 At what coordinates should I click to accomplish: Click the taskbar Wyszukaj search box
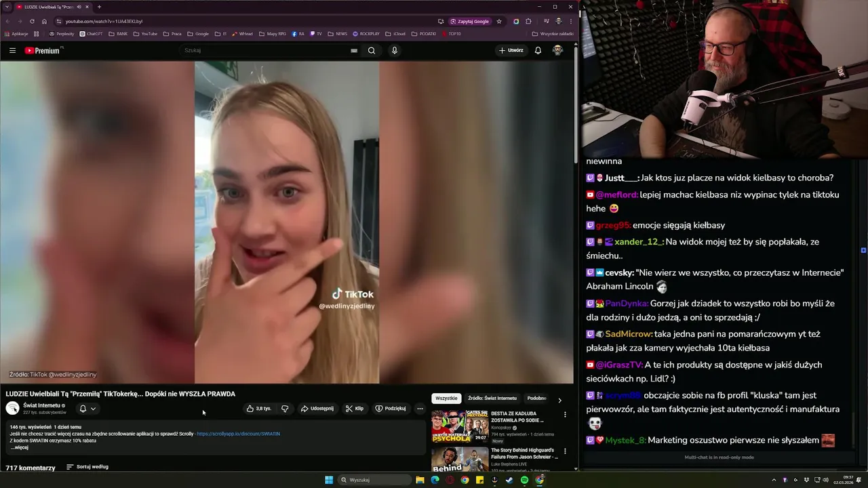[374, 480]
